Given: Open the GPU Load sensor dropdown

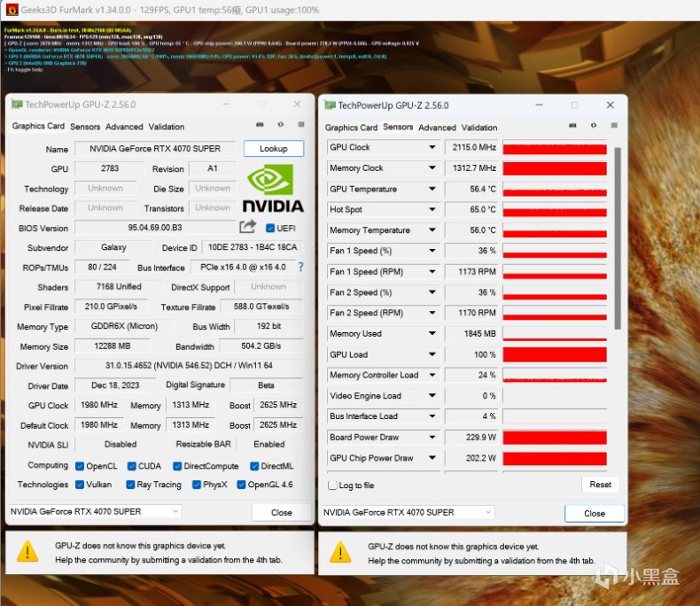Looking at the screenshot, I should point(432,354).
